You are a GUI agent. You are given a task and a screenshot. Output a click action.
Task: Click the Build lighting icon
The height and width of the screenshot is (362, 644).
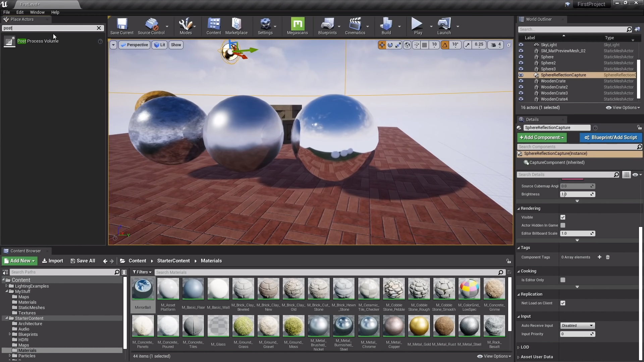coord(386,26)
